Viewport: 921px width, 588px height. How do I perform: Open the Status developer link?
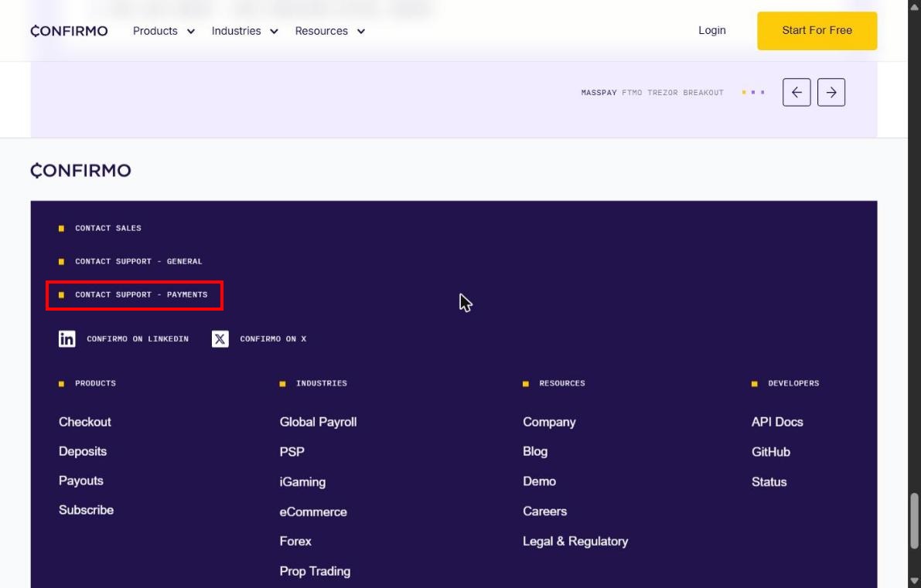tap(769, 482)
